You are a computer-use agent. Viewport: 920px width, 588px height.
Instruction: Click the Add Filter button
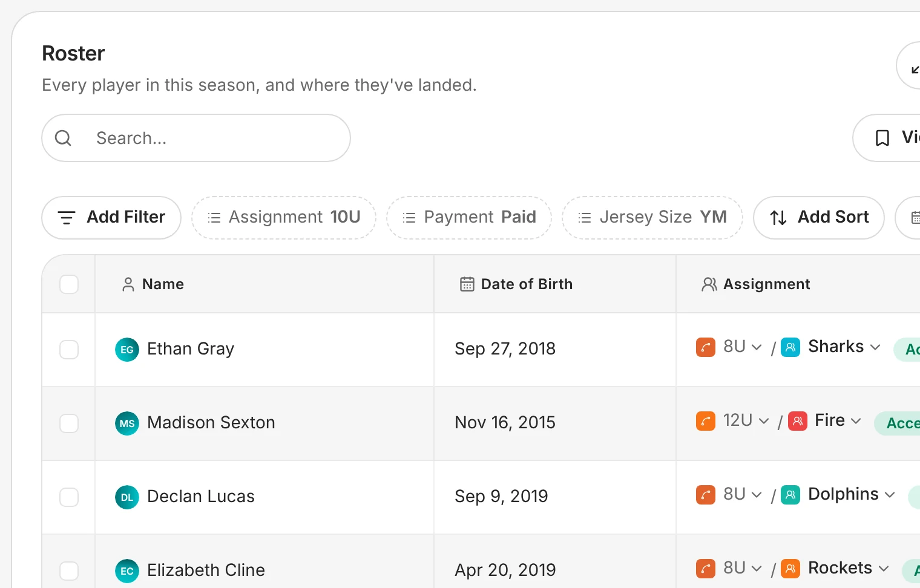[111, 218]
